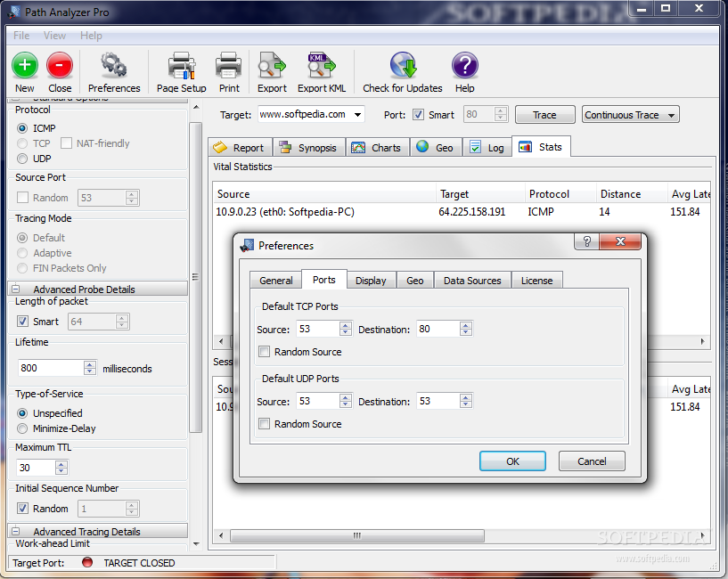
Task: Click the Report tab's pencil icon
Action: (x=220, y=147)
